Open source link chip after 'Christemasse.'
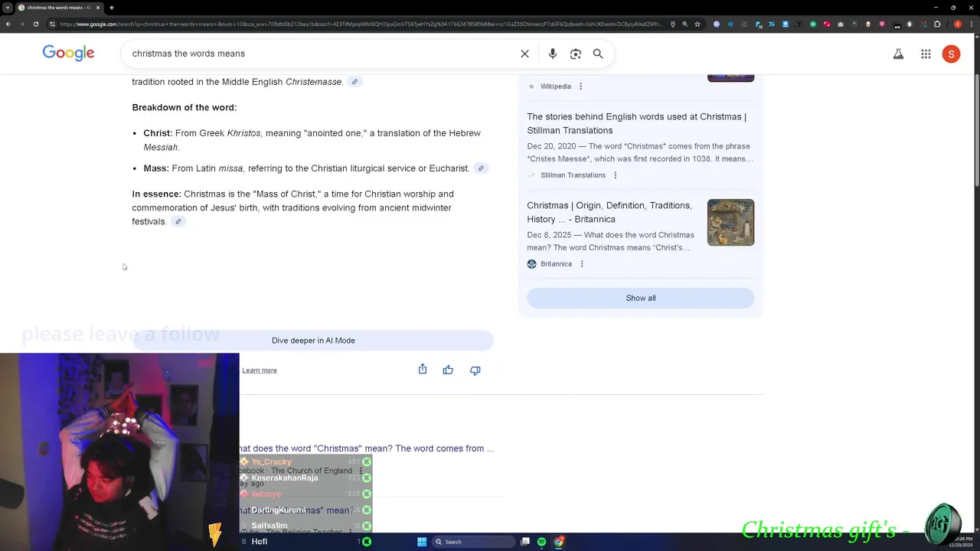 click(x=354, y=82)
